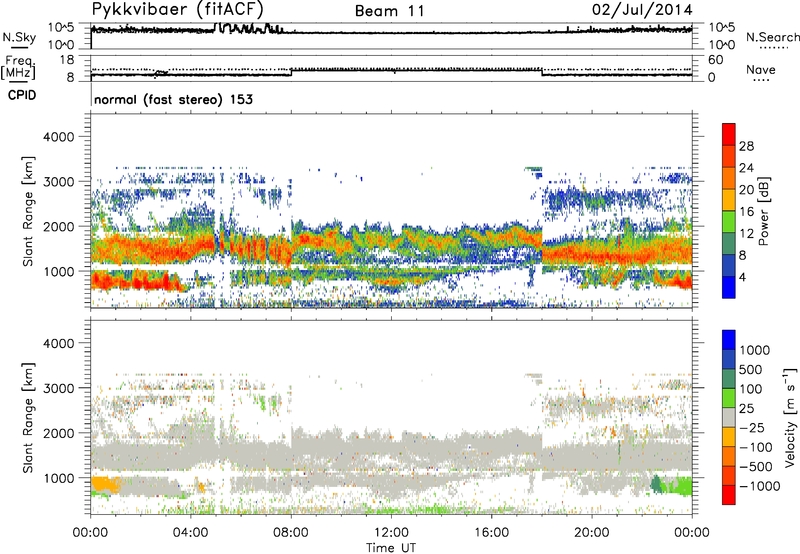800x554 pixels.
Task: Click the '4000' tick on power panel axis
Action: point(58,137)
